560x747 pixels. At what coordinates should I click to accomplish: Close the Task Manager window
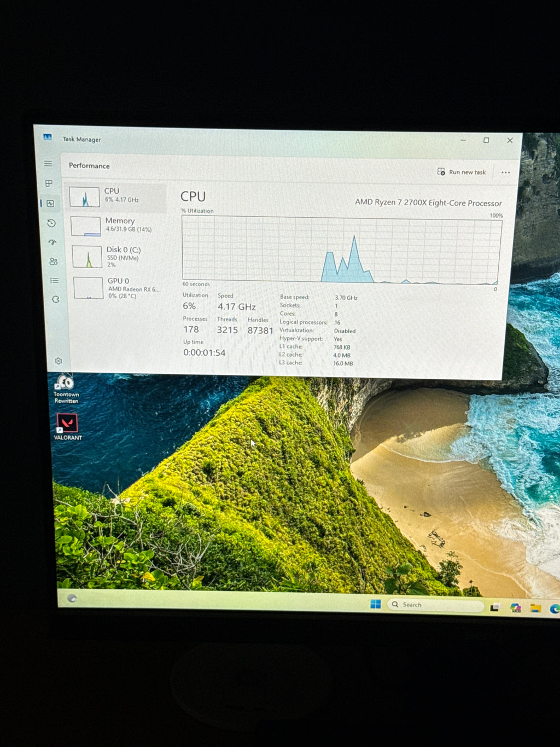pyautogui.click(x=510, y=141)
